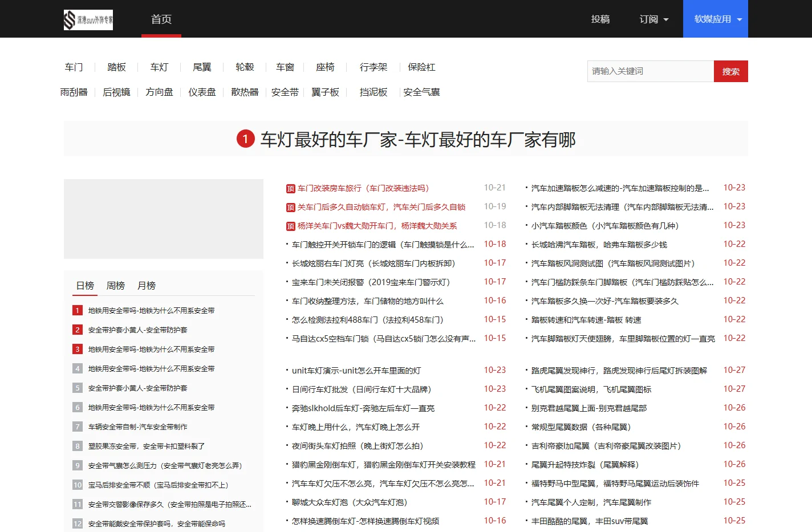
Task: Open article 马自达cx5空档车门锁
Action: coord(384,339)
